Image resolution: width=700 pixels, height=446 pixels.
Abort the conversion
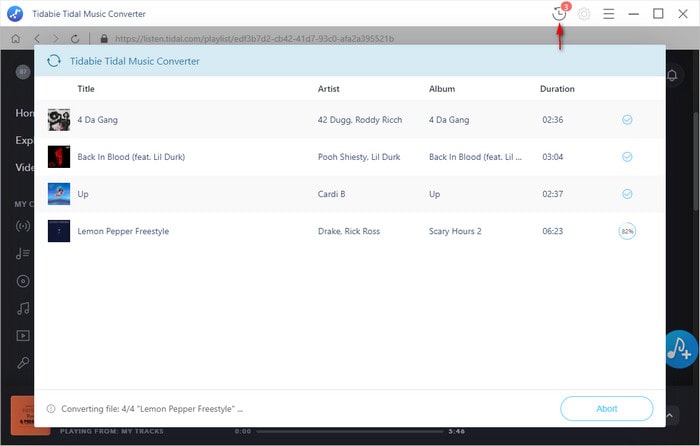607,408
